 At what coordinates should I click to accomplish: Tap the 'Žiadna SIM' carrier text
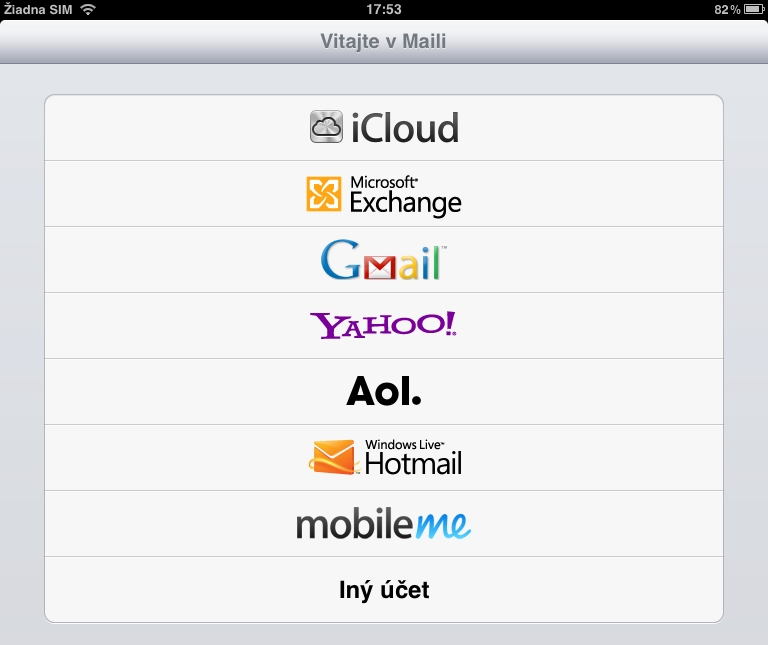point(38,9)
